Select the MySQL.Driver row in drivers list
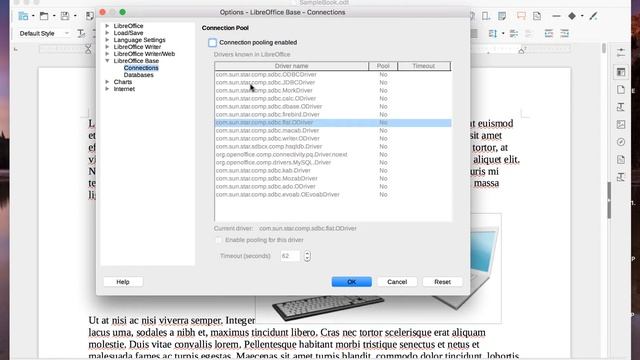 tap(333, 162)
